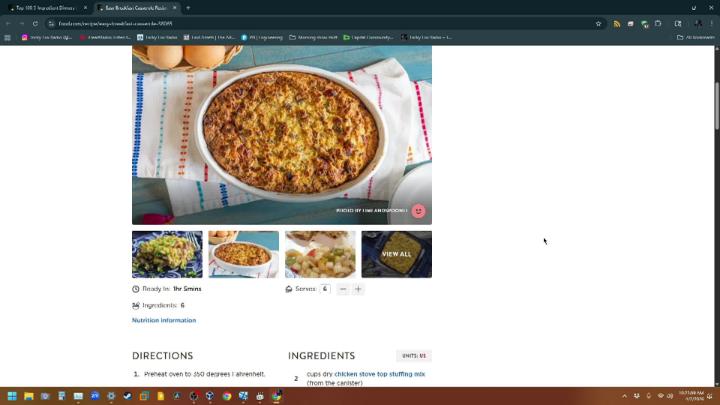720x405 pixels.
Task: Open the Nutrition Information link
Action: (x=163, y=320)
